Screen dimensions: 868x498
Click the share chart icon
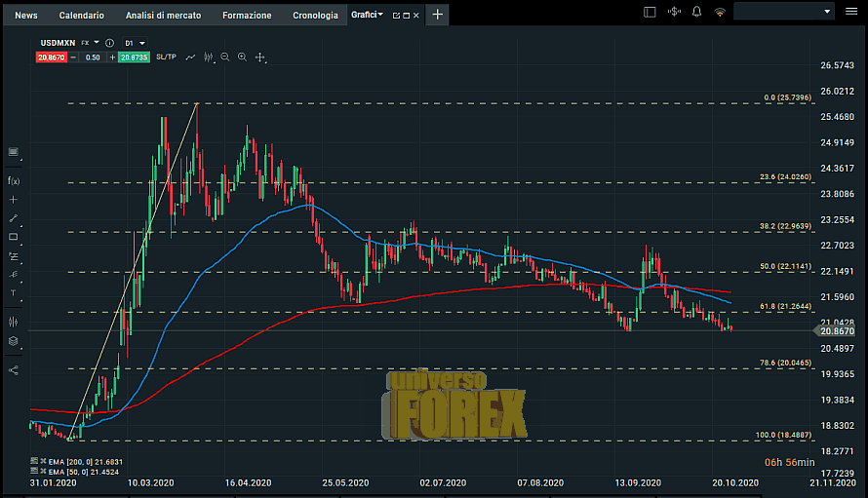pyautogui.click(x=14, y=369)
